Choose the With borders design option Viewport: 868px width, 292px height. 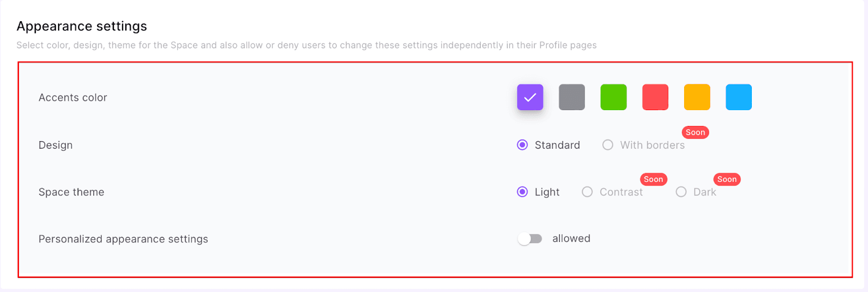point(608,145)
